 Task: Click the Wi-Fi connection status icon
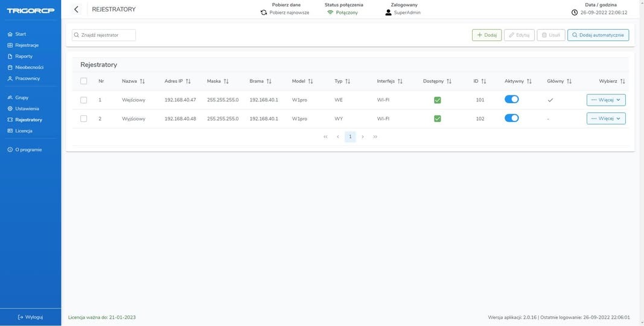tap(330, 12)
